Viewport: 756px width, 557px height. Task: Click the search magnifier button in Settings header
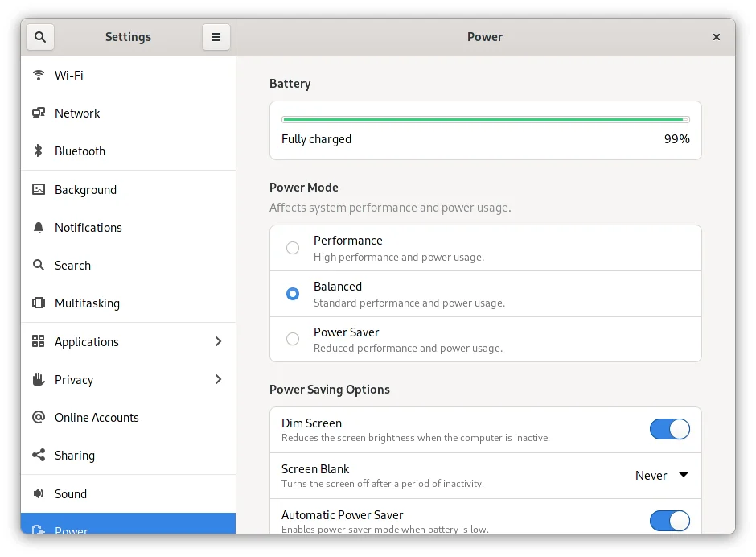(40, 37)
